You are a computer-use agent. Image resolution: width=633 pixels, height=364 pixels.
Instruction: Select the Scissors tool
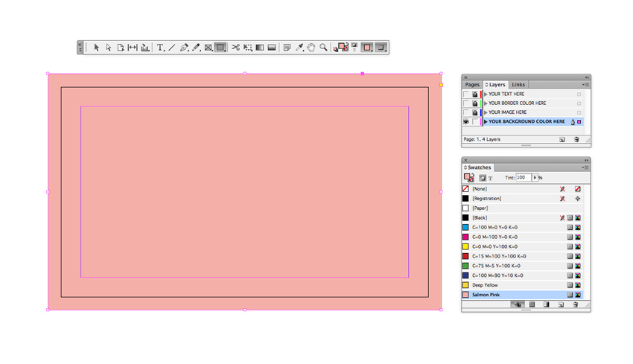[236, 48]
